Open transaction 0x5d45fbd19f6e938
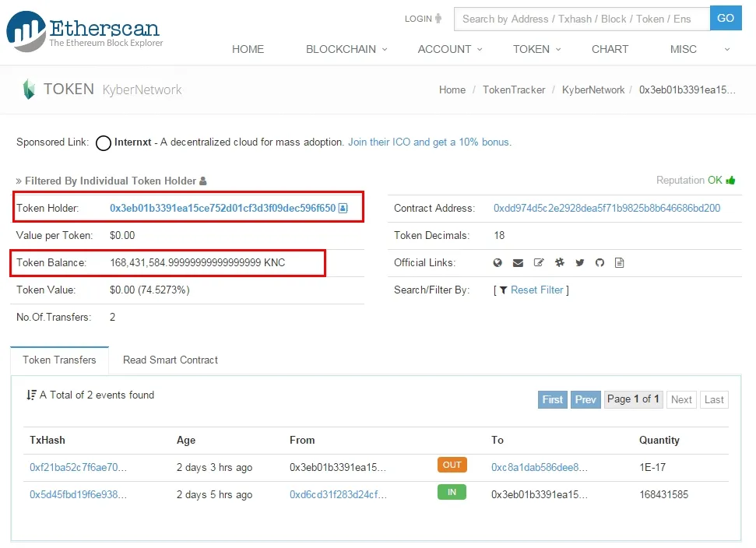The height and width of the screenshot is (548, 756). (78, 495)
